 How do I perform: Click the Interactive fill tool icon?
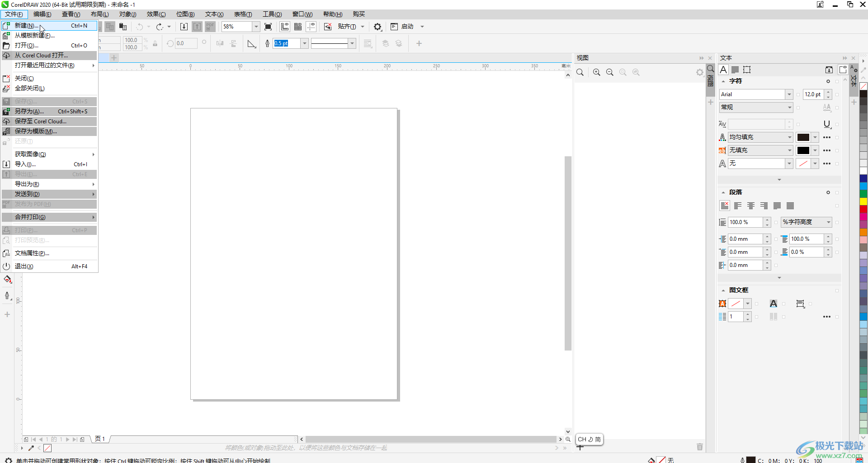8,280
